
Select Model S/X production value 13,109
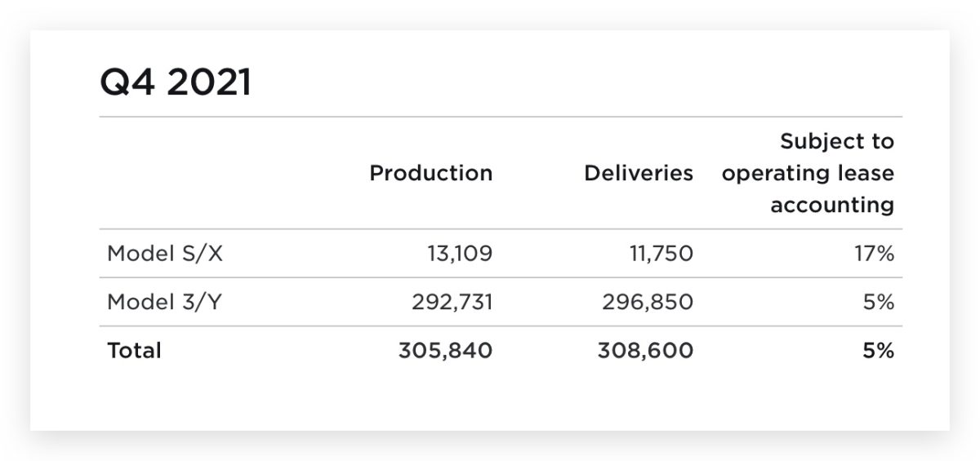(460, 254)
